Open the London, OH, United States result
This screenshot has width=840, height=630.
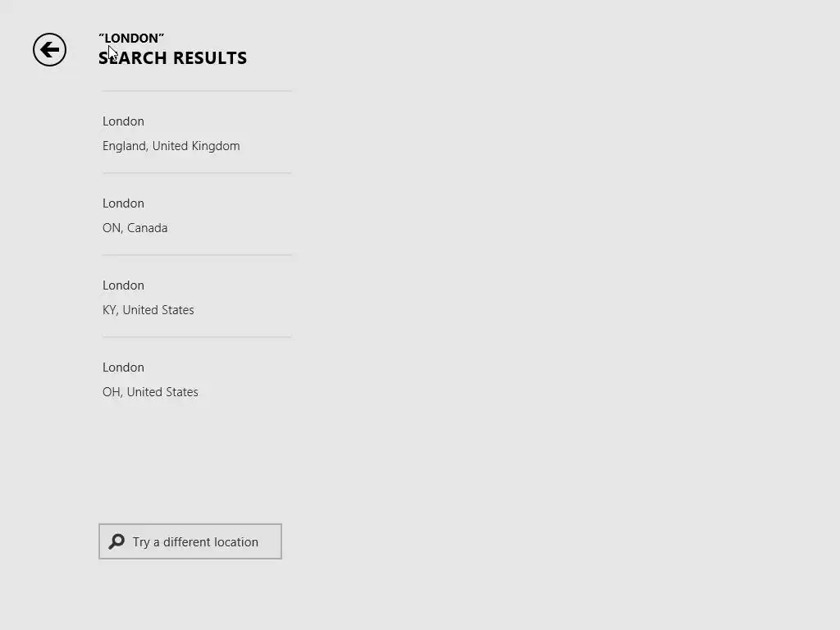(197, 379)
